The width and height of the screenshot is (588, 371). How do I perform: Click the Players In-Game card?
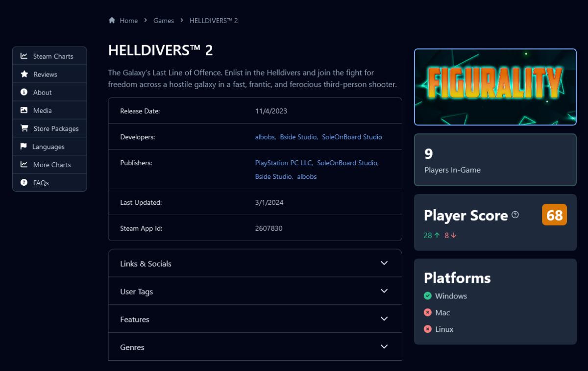tap(495, 160)
